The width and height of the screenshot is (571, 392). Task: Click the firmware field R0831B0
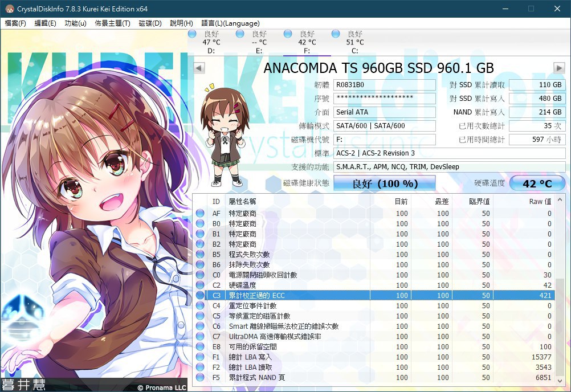[385, 85]
